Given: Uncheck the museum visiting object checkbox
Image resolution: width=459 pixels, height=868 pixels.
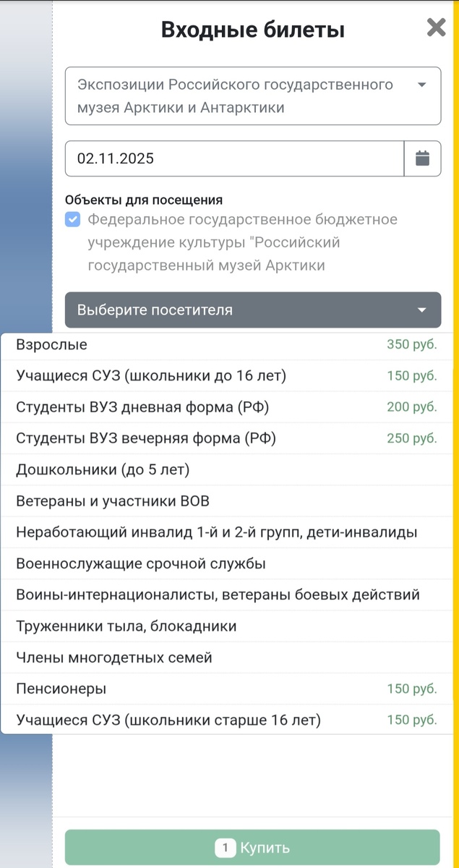Looking at the screenshot, I should tap(72, 219).
